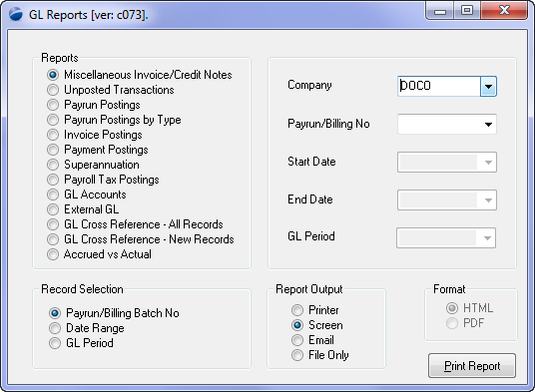535x392 pixels.
Task: Open the Start Date dropdown
Action: pos(488,163)
